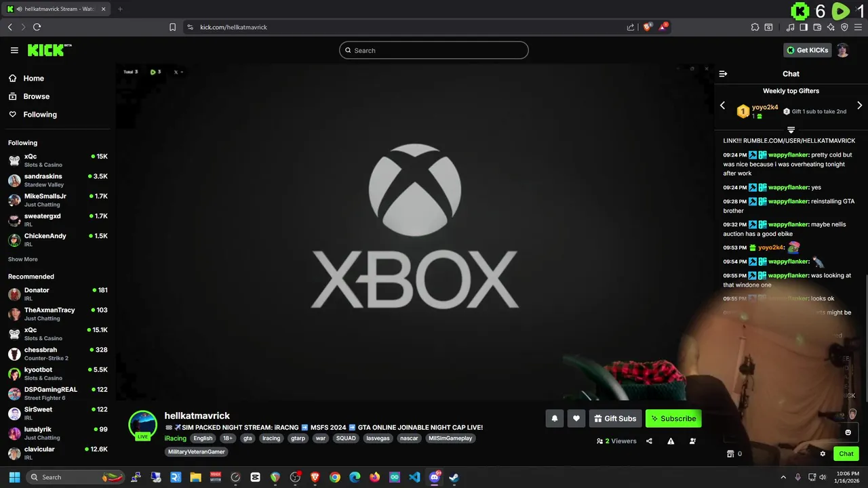Screen dimensions: 868x488
Task: Open TheAxmanTracy recommended channel
Action: 58,314
